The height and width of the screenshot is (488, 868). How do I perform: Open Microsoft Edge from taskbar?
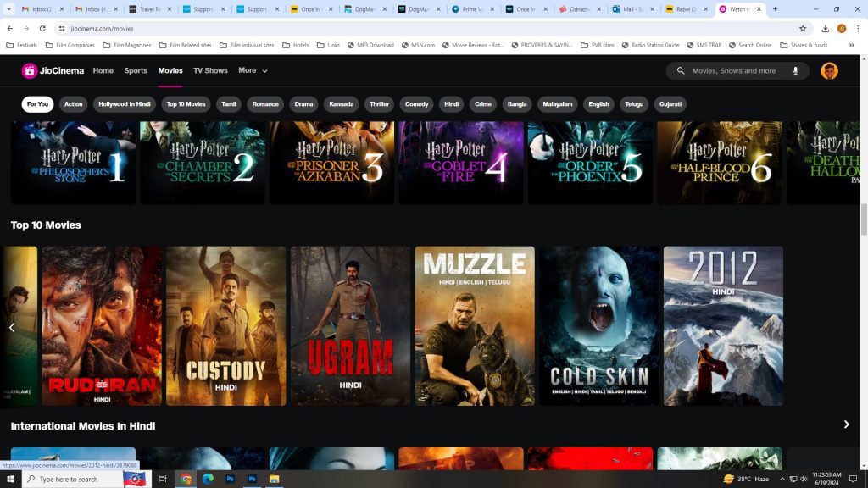coord(208,480)
